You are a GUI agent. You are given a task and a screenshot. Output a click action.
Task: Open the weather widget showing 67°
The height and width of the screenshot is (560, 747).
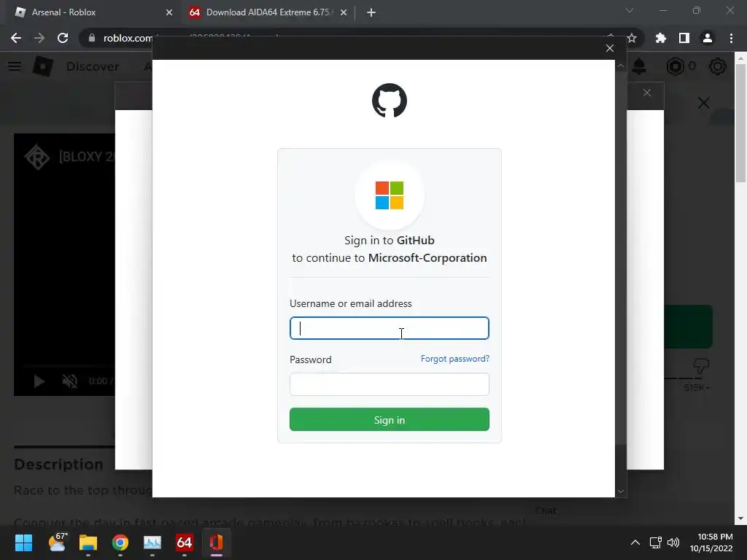(58, 542)
